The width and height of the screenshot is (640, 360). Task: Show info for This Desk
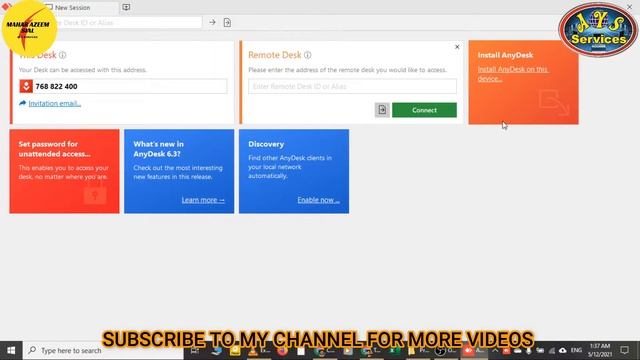pos(62,55)
